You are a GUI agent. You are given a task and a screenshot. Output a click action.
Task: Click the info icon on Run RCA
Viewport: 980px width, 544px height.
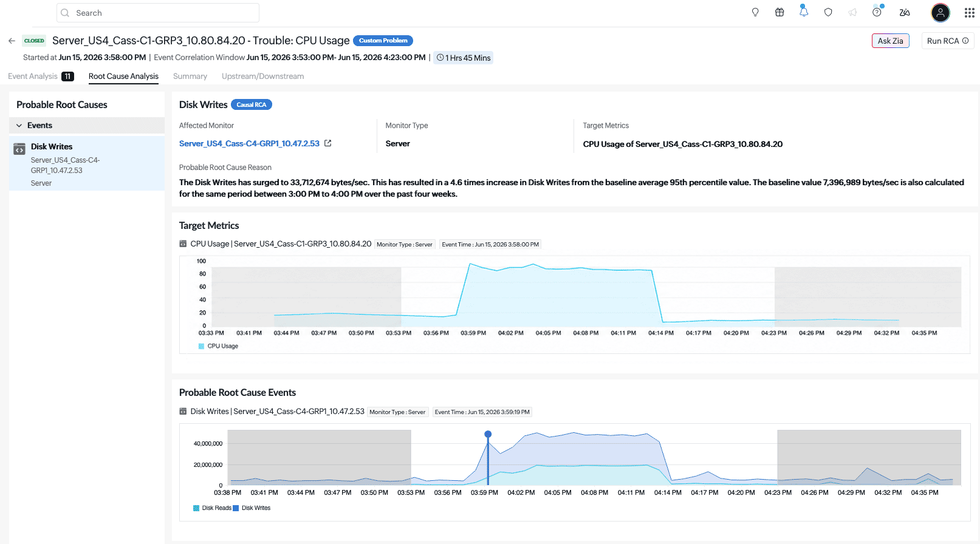tap(965, 41)
